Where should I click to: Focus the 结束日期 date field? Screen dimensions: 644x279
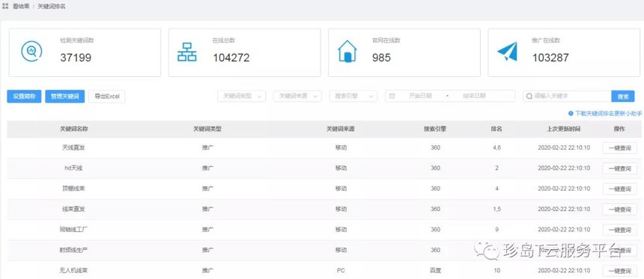point(474,96)
